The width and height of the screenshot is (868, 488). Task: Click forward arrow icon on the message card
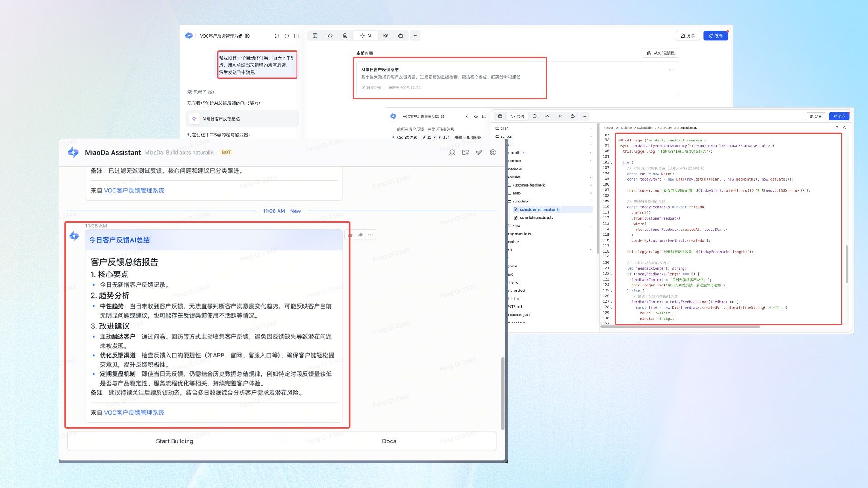coord(360,235)
